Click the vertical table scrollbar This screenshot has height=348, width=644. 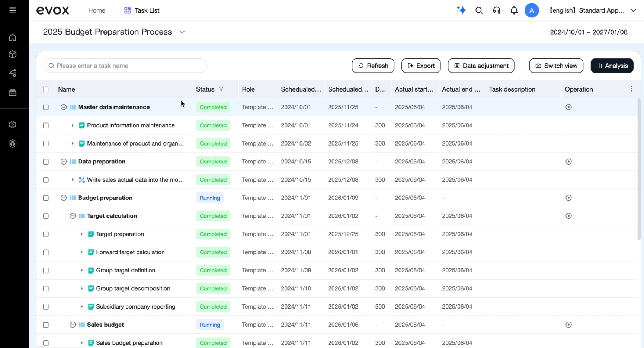click(639, 169)
